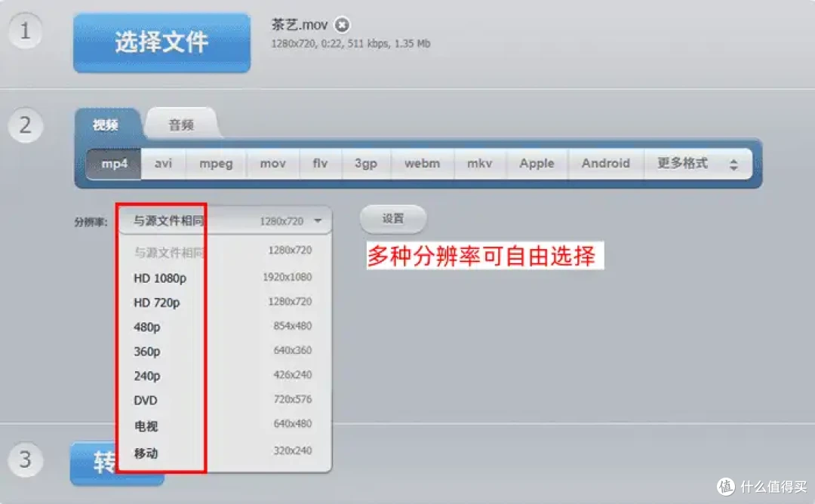Click the 茶艺.mov file name
The image size is (815, 504).
click(x=300, y=25)
